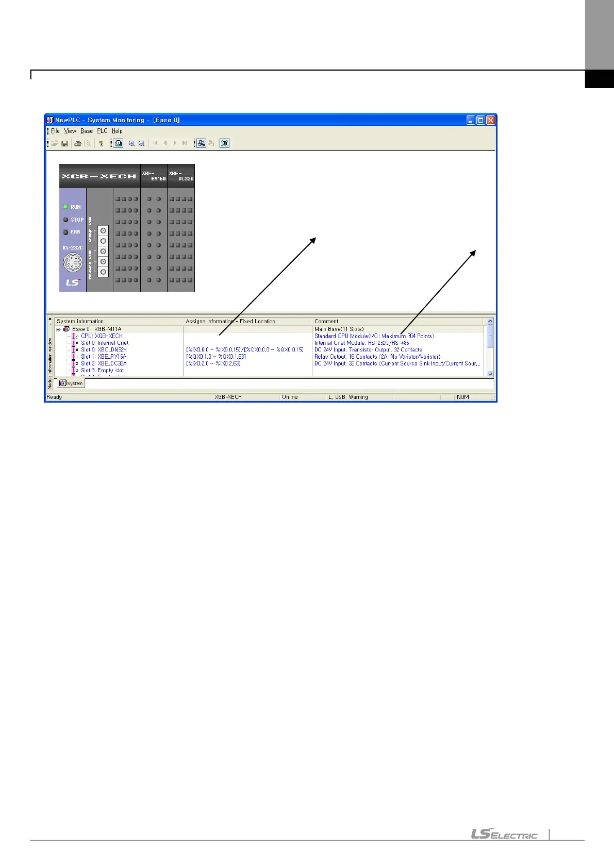Zoom in on the base view
This screenshot has width=614, height=868.
[131, 143]
